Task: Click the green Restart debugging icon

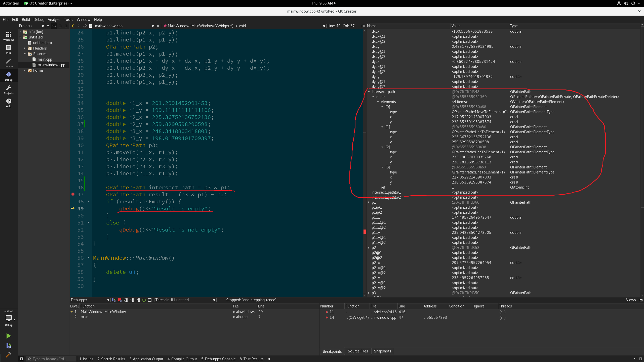Action: coord(144,300)
